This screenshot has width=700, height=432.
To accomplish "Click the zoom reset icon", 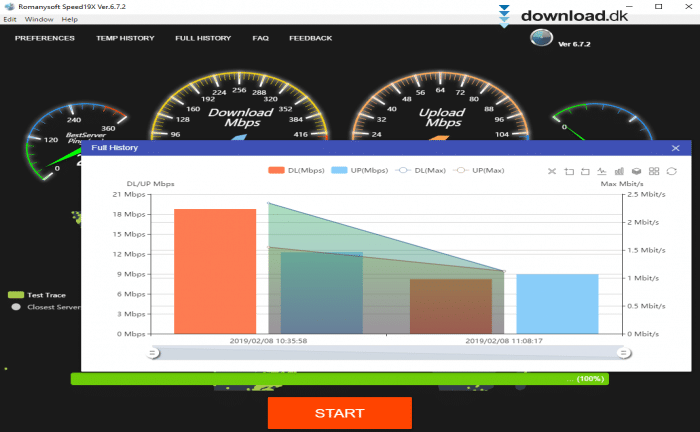I will point(586,171).
